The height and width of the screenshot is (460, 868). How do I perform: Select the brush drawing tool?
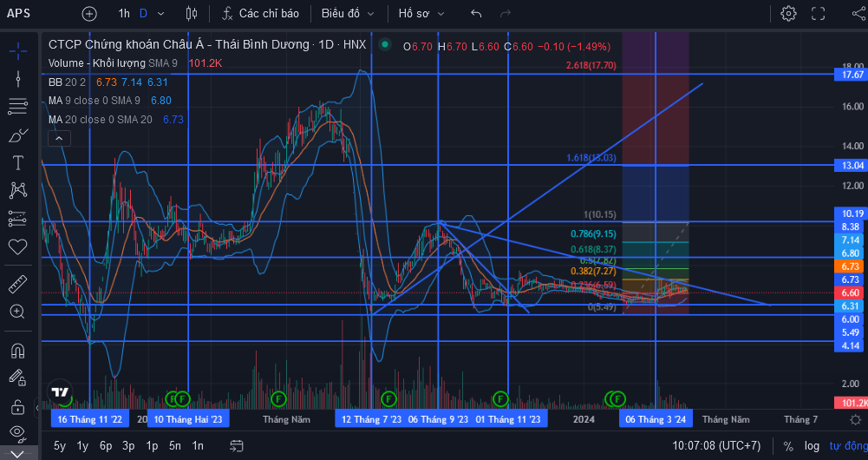[x=17, y=135]
